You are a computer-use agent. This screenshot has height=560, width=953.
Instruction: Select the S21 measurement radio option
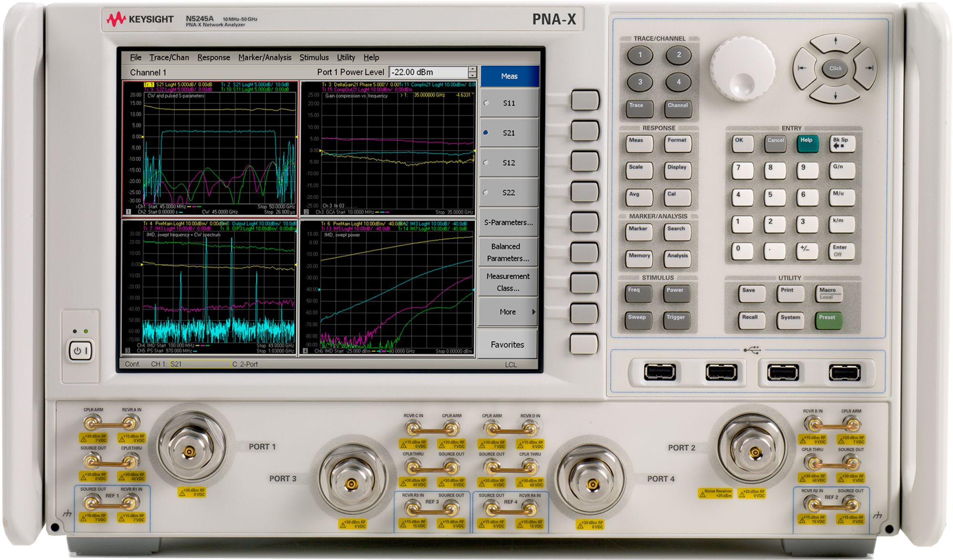[x=509, y=133]
